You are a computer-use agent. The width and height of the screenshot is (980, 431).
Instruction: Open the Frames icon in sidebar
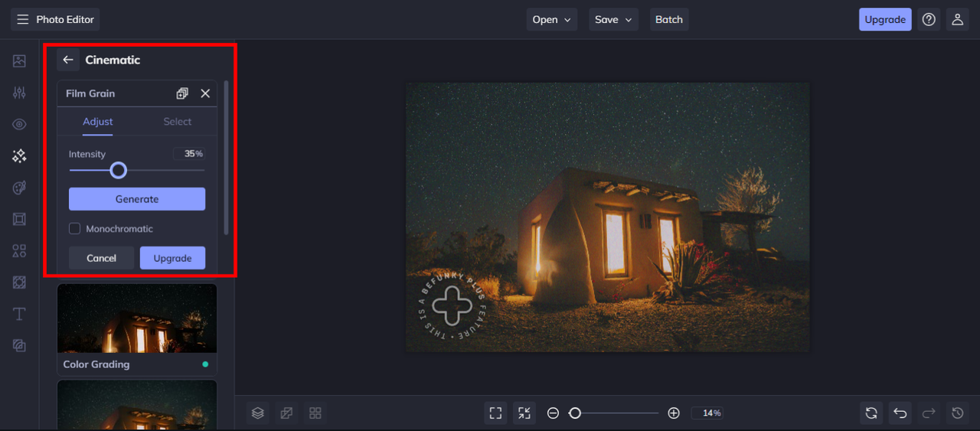pyautogui.click(x=19, y=219)
